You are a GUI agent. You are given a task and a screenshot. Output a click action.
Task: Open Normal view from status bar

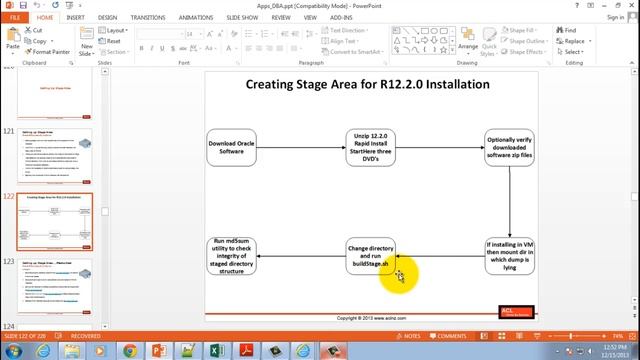point(484,336)
